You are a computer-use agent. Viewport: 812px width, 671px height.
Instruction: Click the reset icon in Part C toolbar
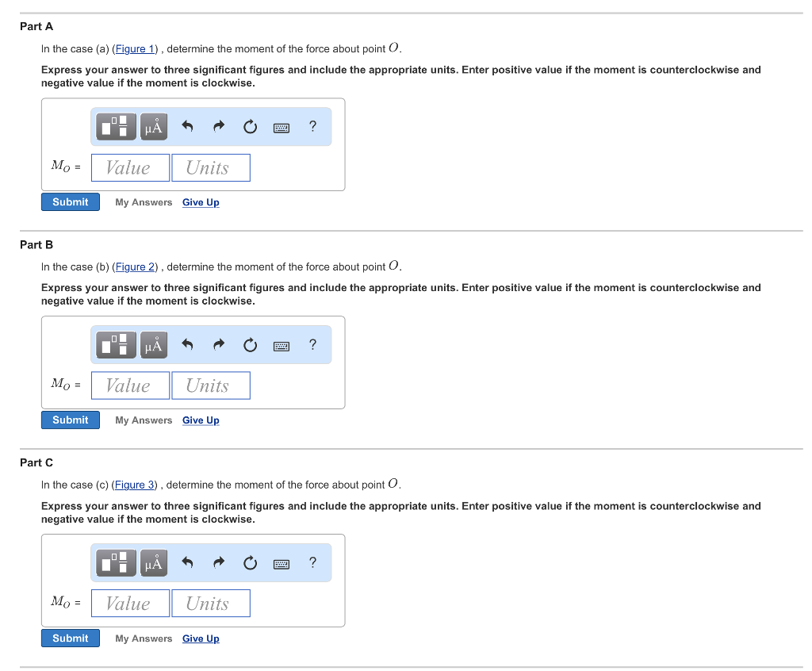tap(250, 562)
